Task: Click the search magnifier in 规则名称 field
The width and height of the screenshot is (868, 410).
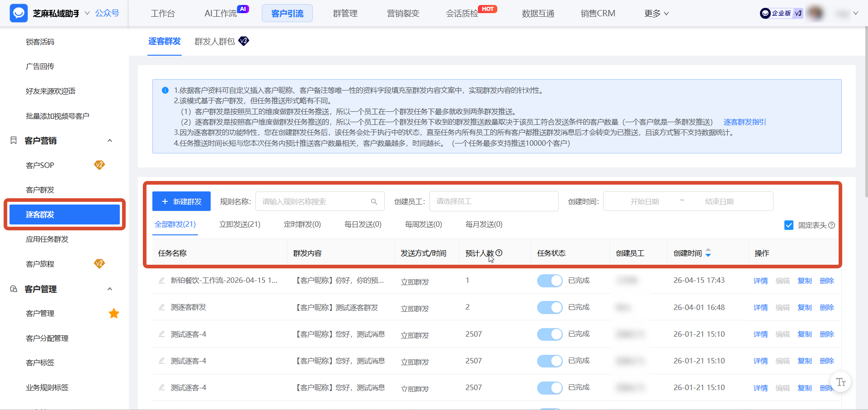Action: tap(374, 201)
